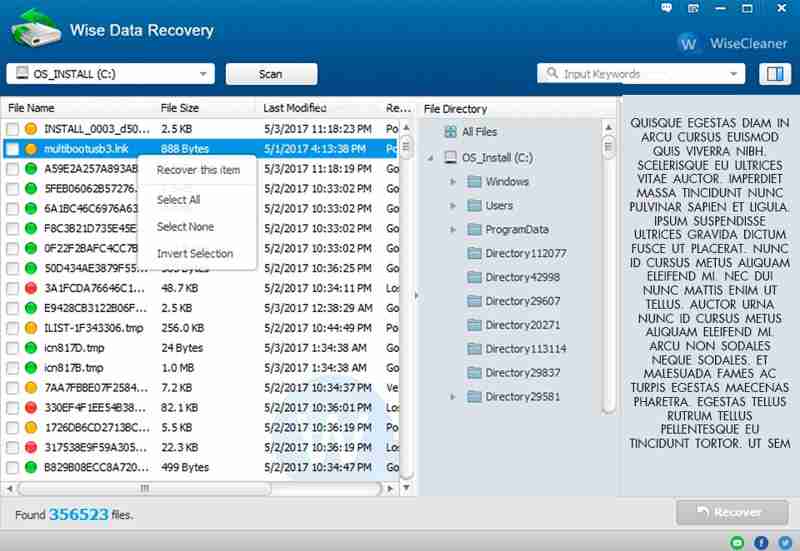Open the title bar menu icon beside minimize
The height and width of the screenshot is (551, 800).
(x=693, y=8)
